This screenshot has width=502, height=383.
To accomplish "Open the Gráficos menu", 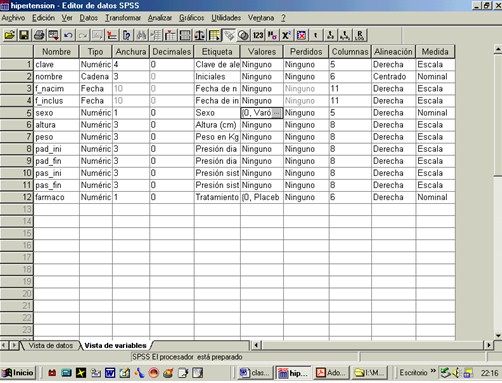I will click(x=192, y=18).
